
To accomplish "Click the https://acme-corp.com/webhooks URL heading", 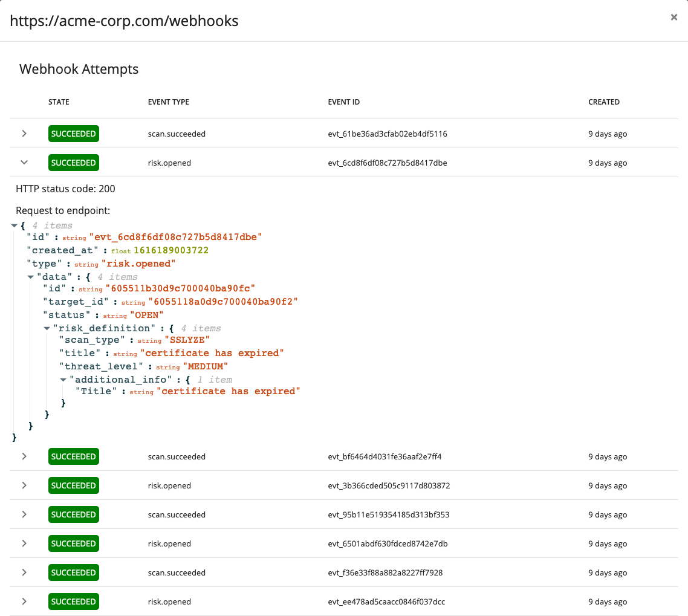I will coord(124,20).
